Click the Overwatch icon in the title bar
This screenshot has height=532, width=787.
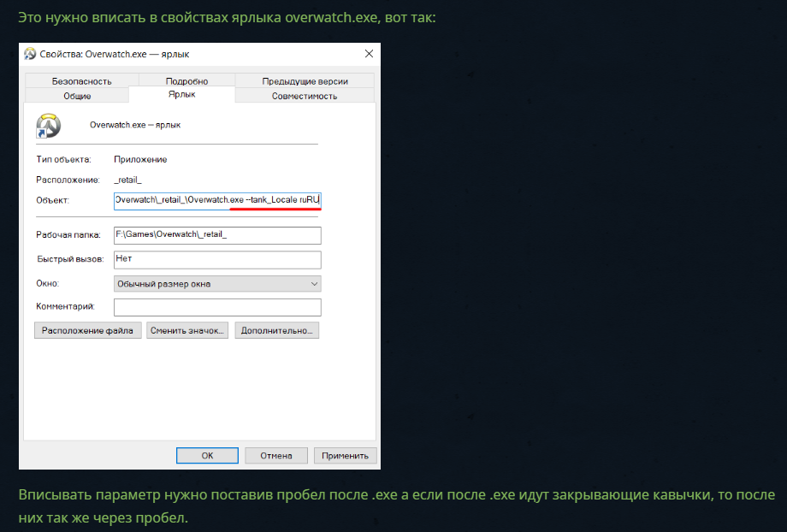[x=30, y=54]
